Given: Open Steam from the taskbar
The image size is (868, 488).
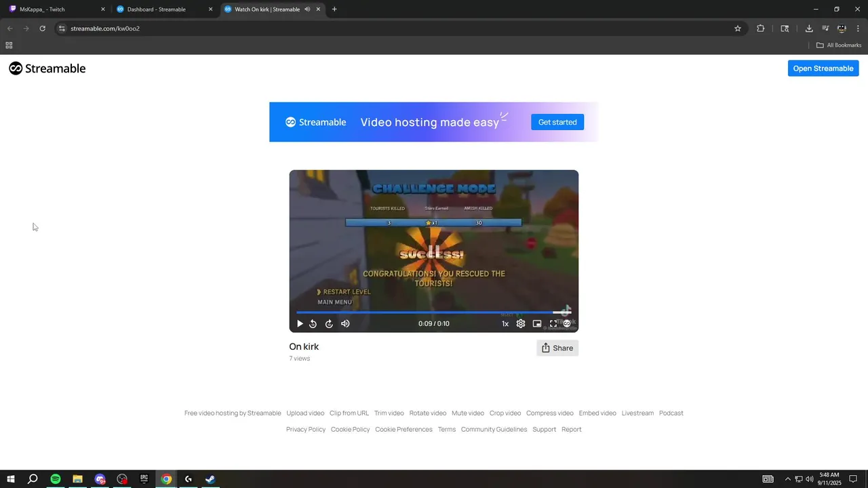Looking at the screenshot, I should coord(210,479).
